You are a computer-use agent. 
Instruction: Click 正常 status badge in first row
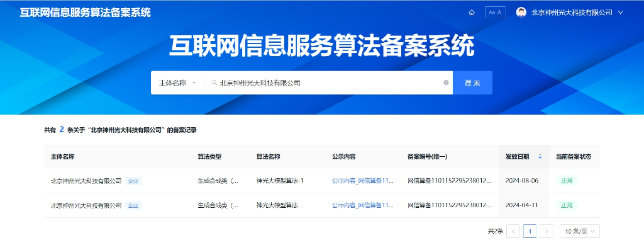click(567, 181)
